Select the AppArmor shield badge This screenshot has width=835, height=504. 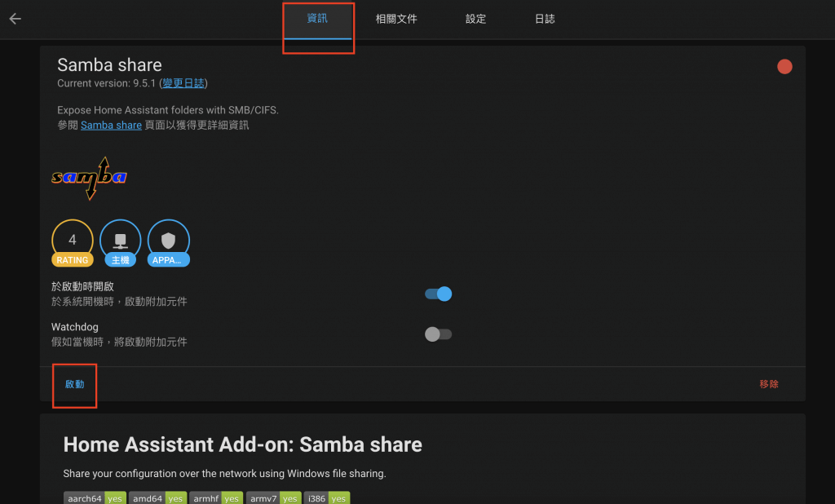click(x=168, y=243)
